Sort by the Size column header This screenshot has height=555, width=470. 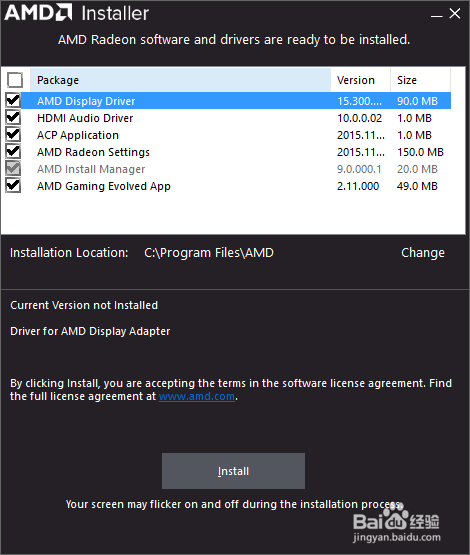(x=420, y=80)
